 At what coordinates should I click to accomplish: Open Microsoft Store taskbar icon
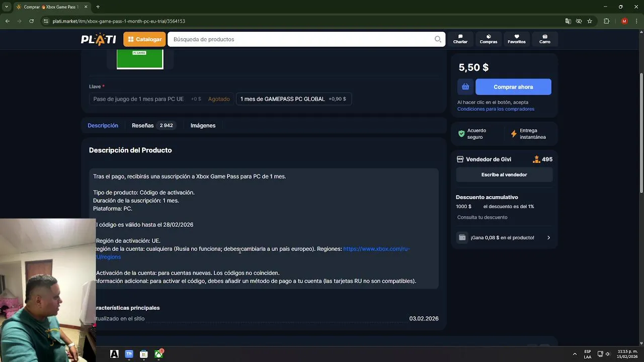(x=144, y=354)
